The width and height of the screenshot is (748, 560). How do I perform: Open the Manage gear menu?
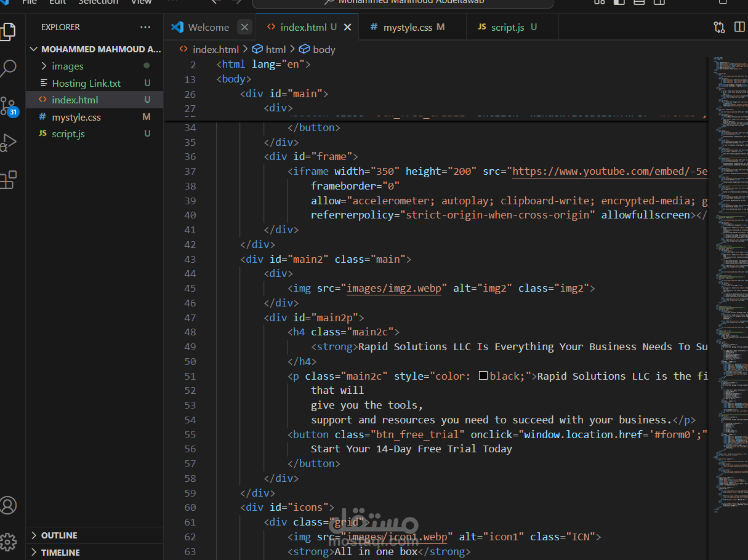point(9,542)
